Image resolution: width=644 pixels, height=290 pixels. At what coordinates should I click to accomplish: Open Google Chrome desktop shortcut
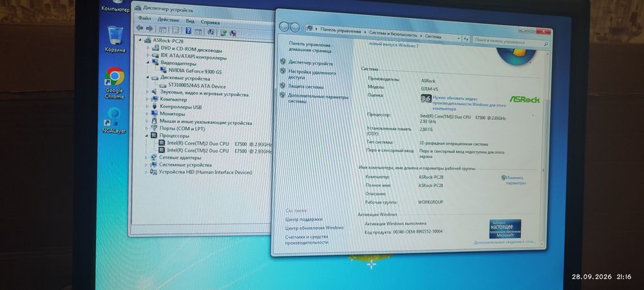114,82
